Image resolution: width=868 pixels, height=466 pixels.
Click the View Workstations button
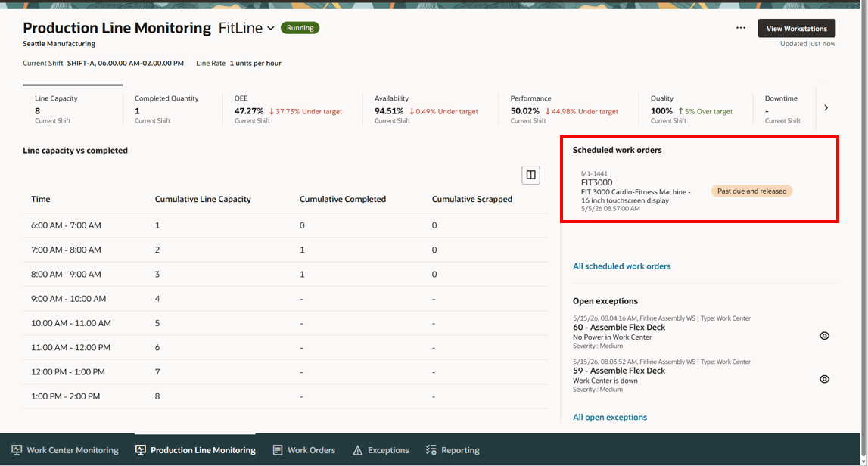click(797, 28)
